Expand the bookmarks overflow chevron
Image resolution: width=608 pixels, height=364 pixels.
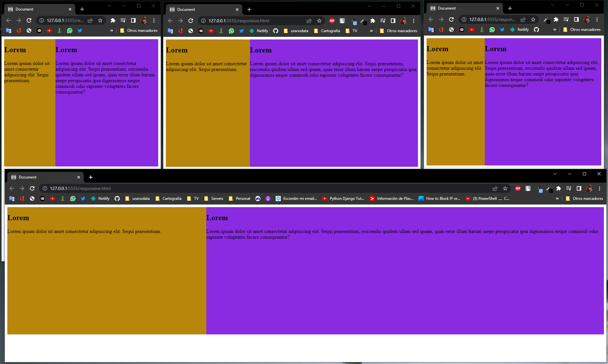(x=557, y=198)
